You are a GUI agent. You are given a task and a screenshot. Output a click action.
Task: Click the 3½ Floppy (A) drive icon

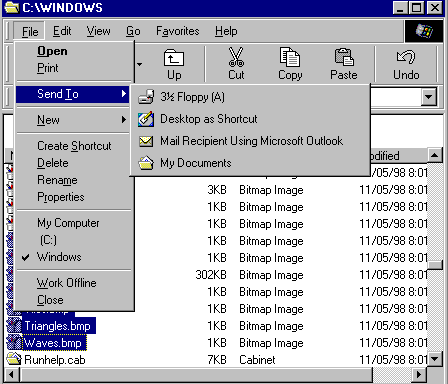pos(146,97)
